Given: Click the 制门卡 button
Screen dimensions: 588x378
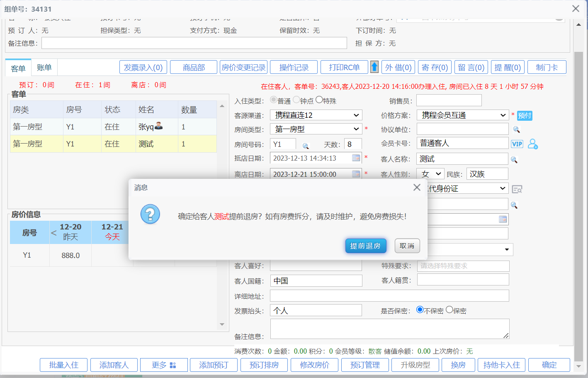Looking at the screenshot, I should click(547, 67).
